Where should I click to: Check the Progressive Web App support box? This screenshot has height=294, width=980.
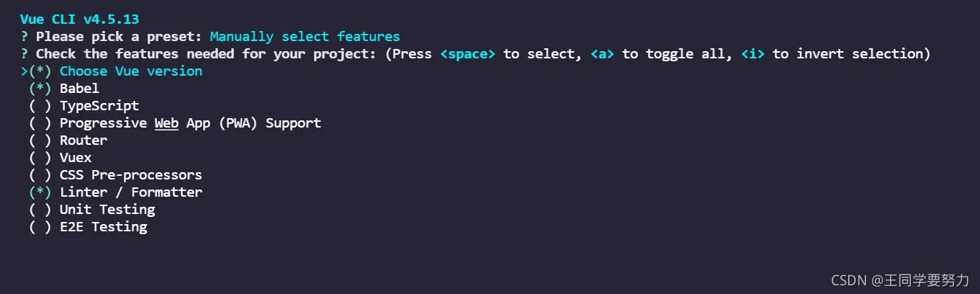click(40, 123)
